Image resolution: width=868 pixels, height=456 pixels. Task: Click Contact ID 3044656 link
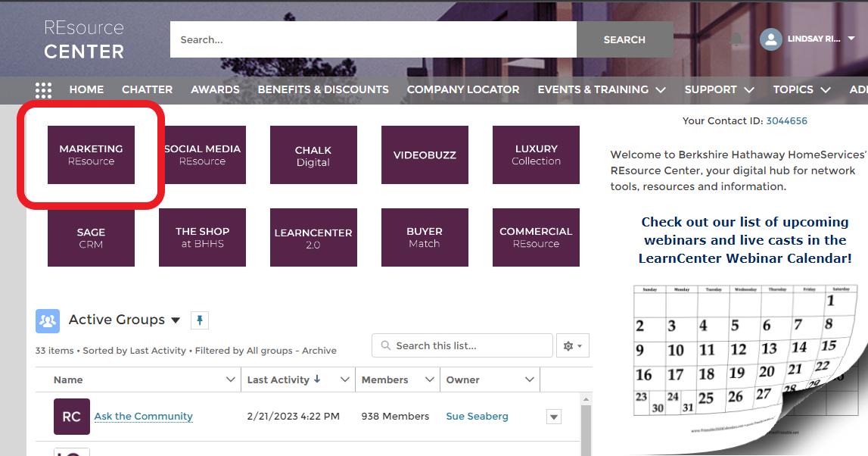[786, 120]
